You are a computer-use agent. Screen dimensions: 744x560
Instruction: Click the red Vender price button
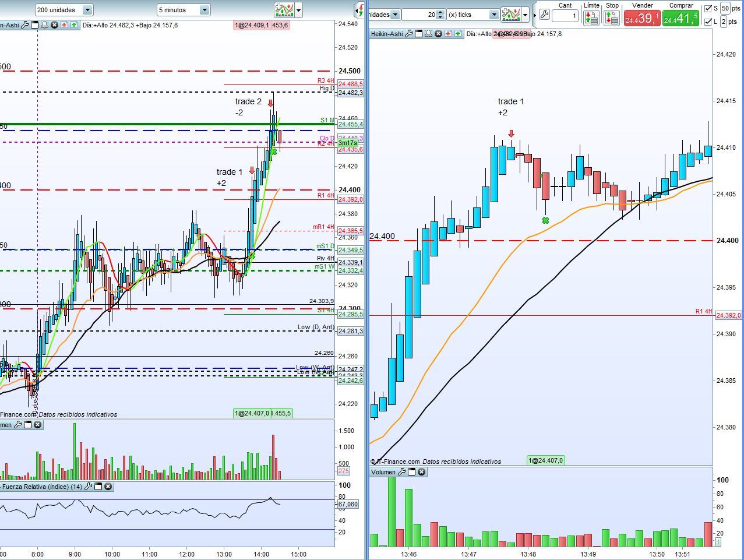[642, 18]
